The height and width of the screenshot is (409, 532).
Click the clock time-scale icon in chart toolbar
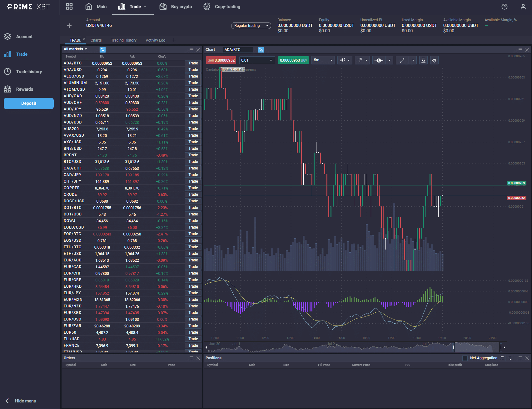(379, 60)
